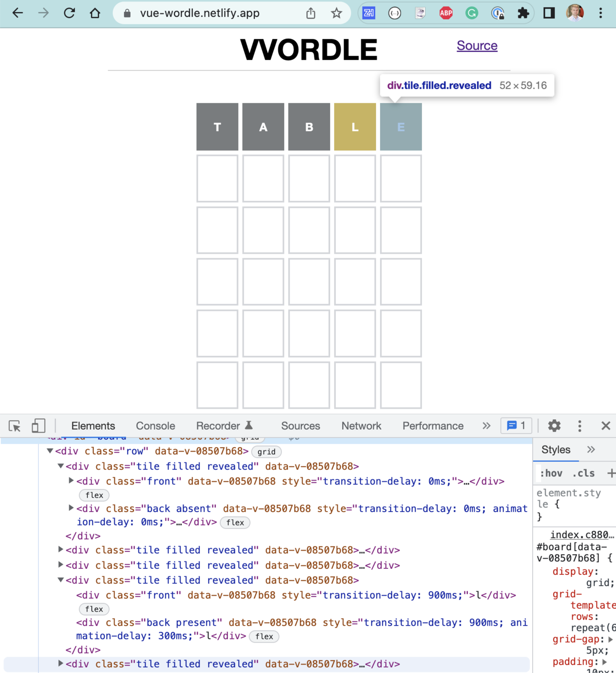Share this page via the share icon

click(x=311, y=13)
